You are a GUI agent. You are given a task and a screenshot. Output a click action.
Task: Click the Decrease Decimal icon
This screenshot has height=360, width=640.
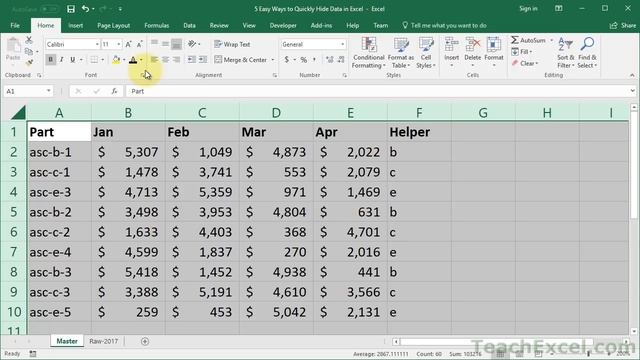[x=341, y=60]
